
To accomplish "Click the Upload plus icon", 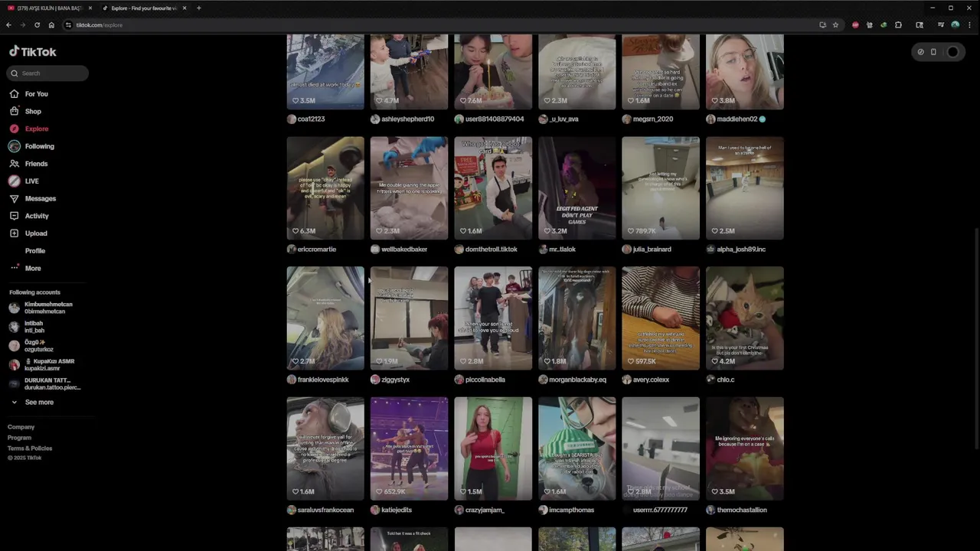I will [x=14, y=233].
